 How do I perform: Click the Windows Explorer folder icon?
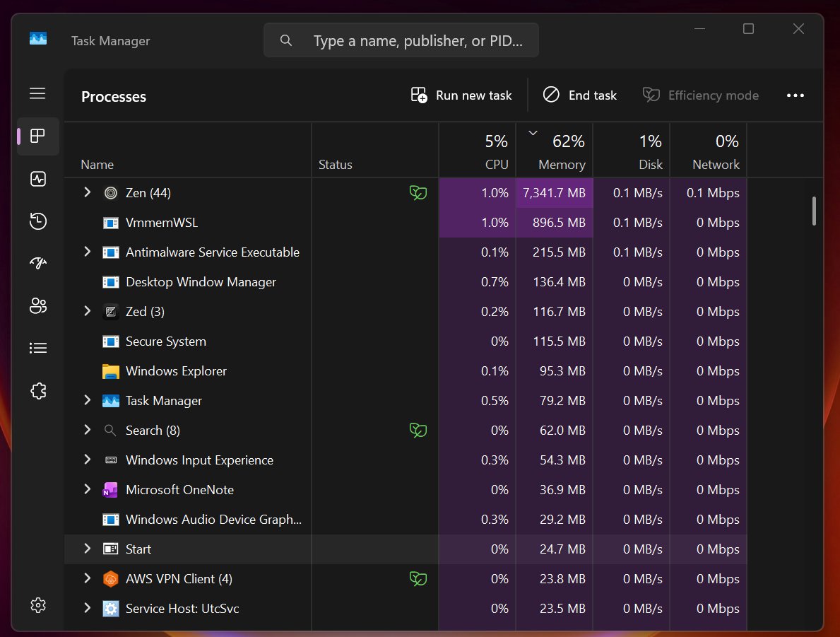point(110,371)
